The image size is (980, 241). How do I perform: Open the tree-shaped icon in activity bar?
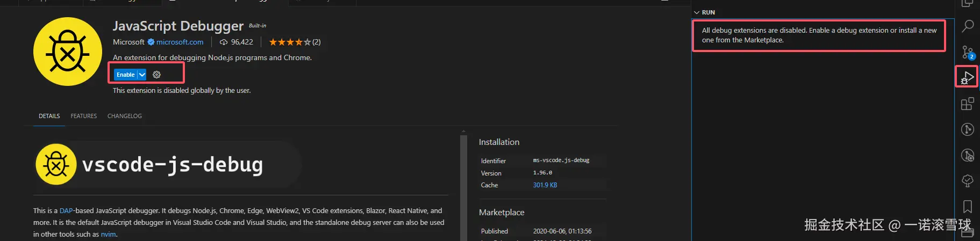coord(968,181)
